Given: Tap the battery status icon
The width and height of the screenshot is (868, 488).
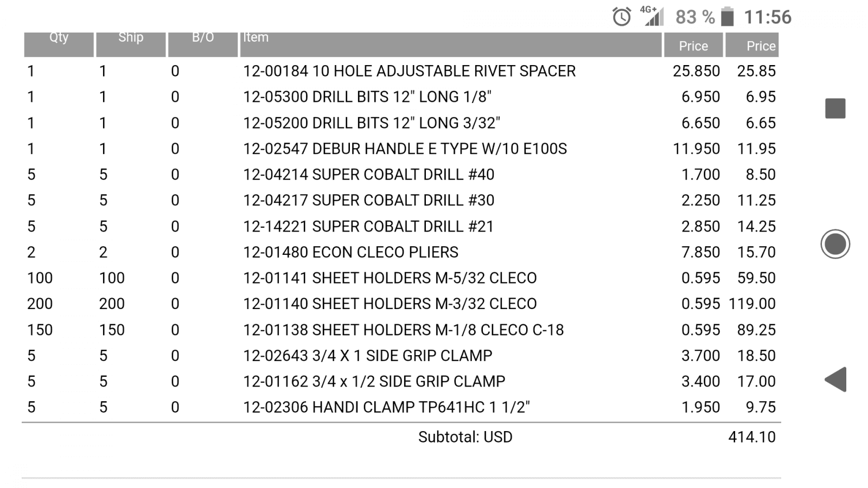Looking at the screenshot, I should coord(727,17).
